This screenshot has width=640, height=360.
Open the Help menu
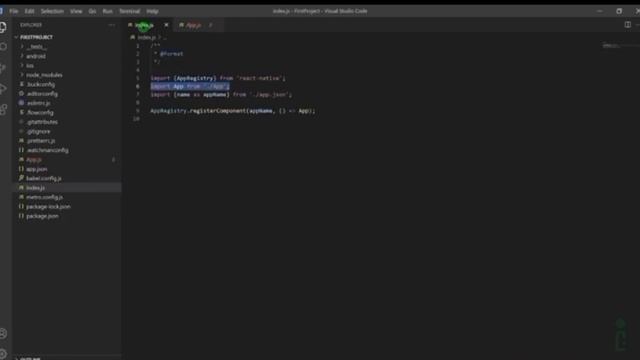point(152,11)
